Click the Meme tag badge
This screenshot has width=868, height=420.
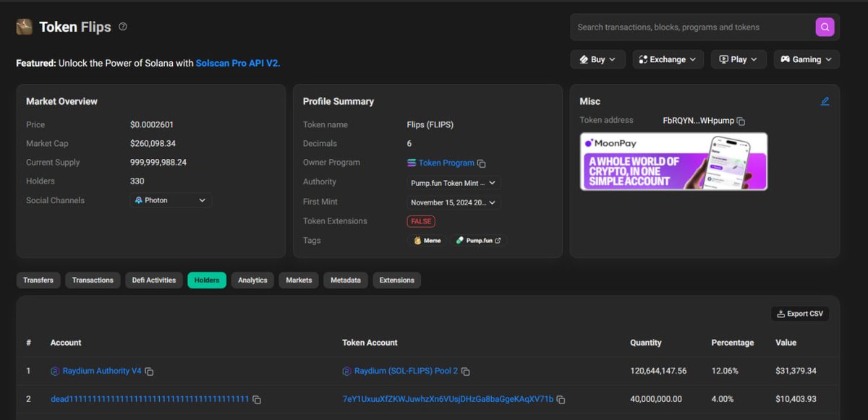tap(427, 240)
